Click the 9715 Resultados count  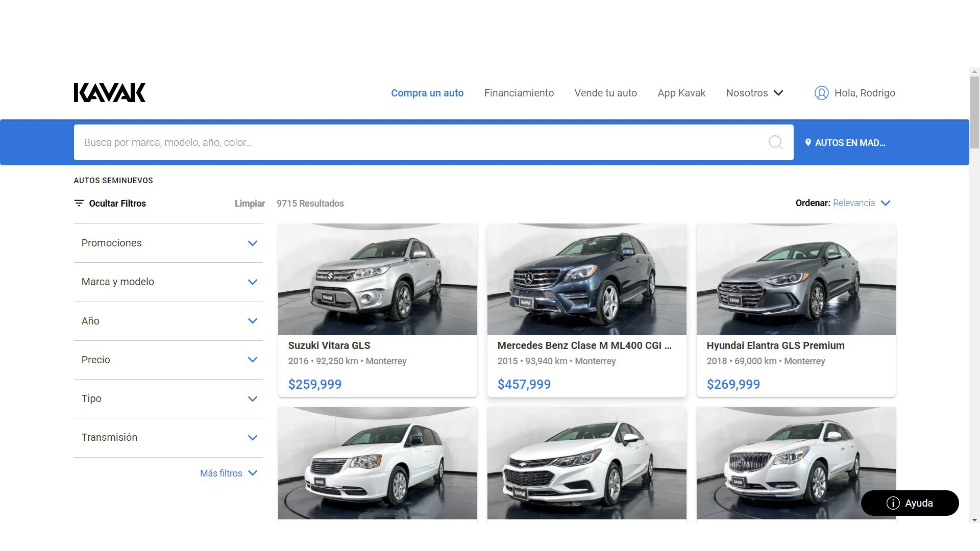310,204
